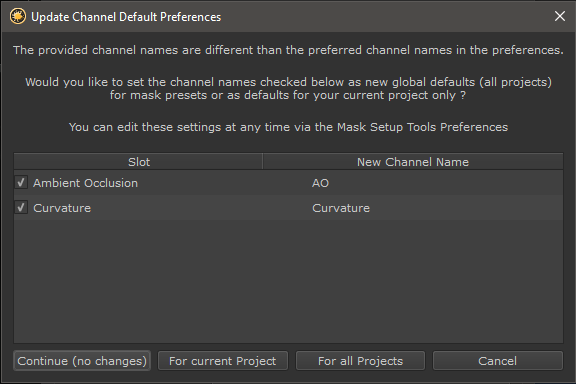Click the 'provided channel names are different' message
576x384 pixels.
click(288, 50)
